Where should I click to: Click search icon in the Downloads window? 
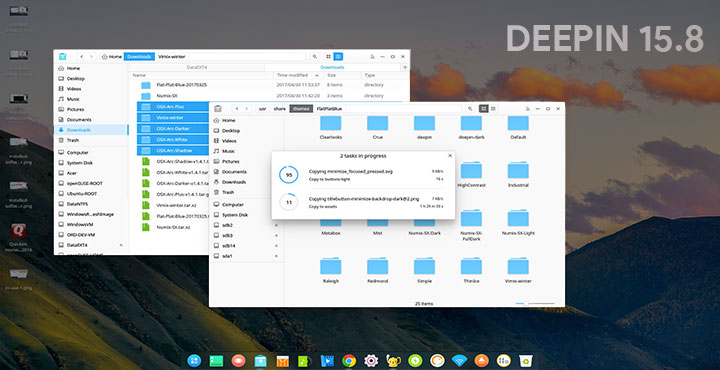[x=315, y=56]
